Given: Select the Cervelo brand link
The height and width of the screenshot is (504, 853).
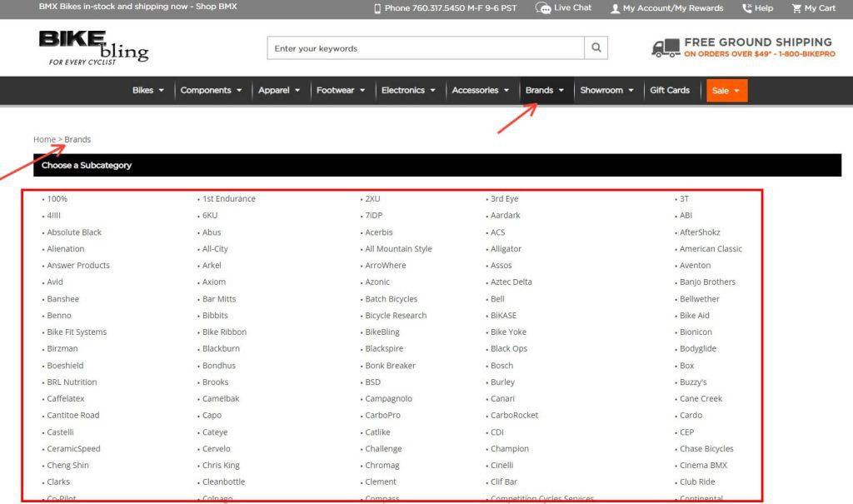Looking at the screenshot, I should (x=217, y=448).
